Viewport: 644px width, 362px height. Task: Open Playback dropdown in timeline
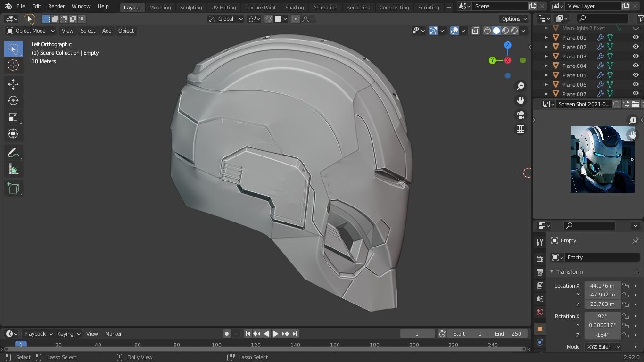38,334
